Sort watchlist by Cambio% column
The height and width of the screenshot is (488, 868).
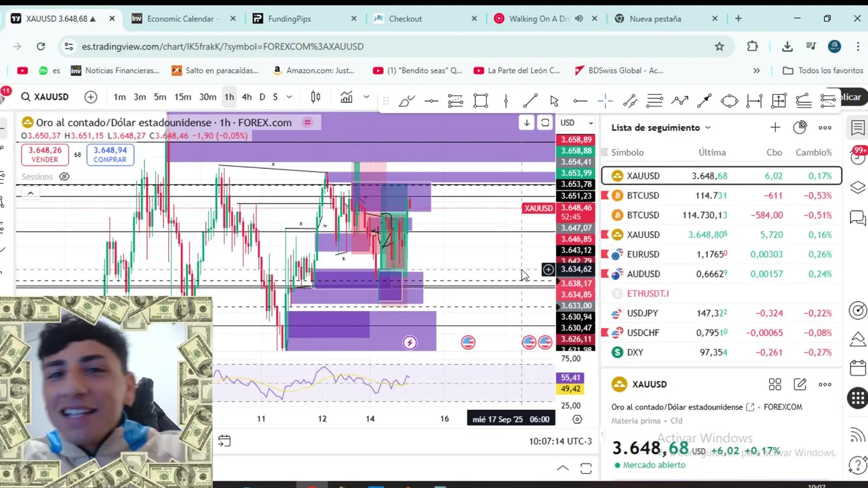pyautogui.click(x=814, y=152)
